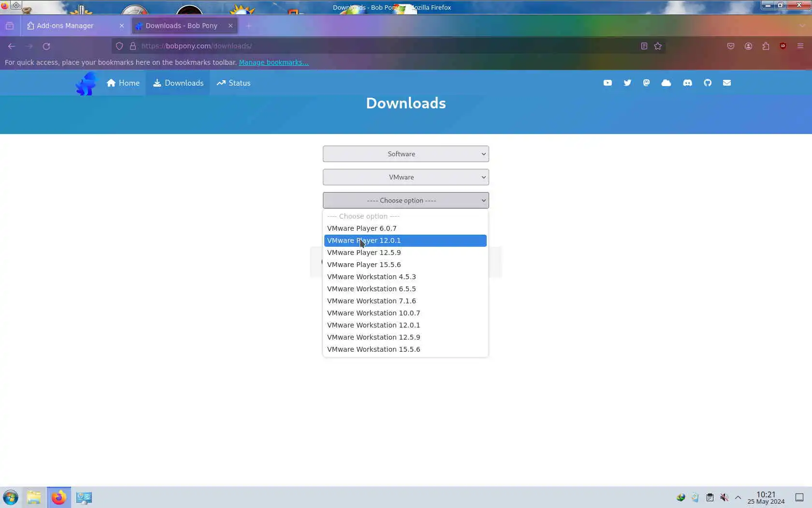Screen dimensions: 812x508
Task: Expand the hidden system tray icons
Action: click(x=738, y=497)
